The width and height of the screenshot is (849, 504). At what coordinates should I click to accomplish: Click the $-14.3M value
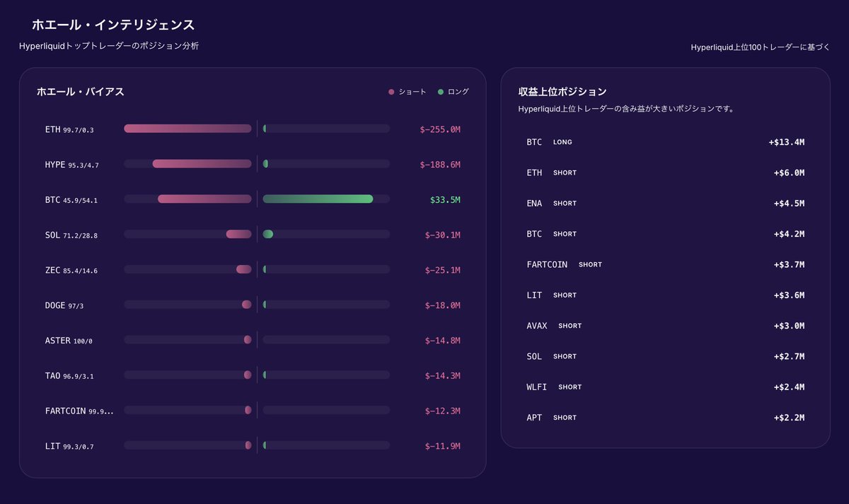coord(443,376)
